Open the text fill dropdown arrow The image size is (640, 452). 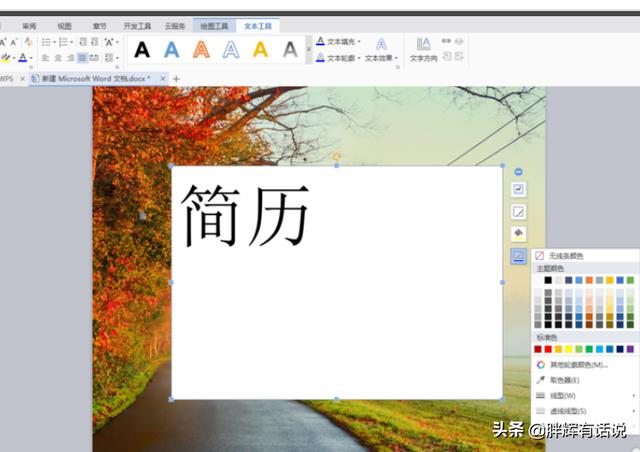coord(359,42)
